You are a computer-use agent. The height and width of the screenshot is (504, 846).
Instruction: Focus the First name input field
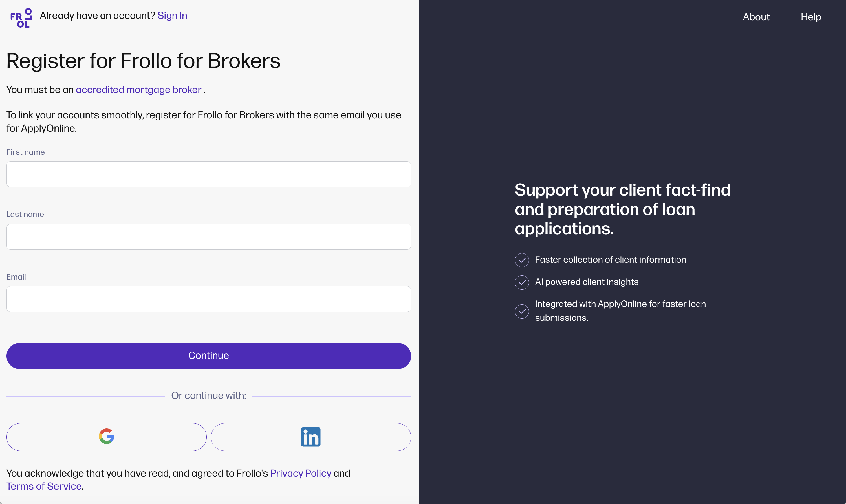coord(209,174)
